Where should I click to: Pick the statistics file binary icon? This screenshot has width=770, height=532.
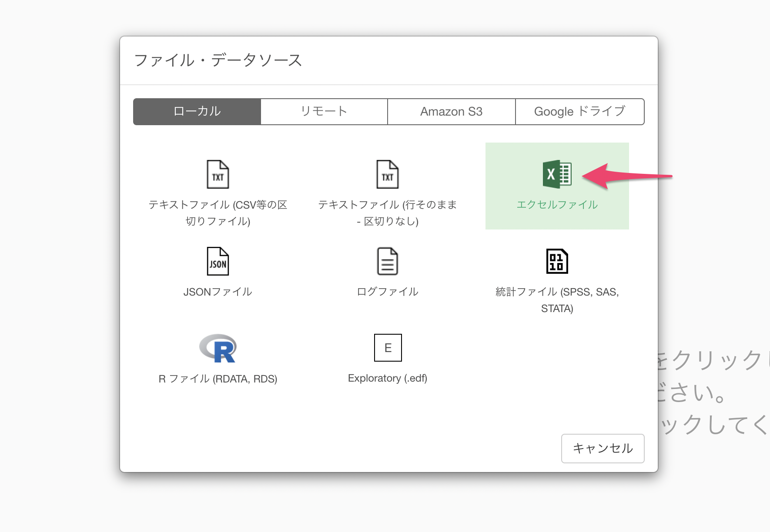click(x=557, y=261)
